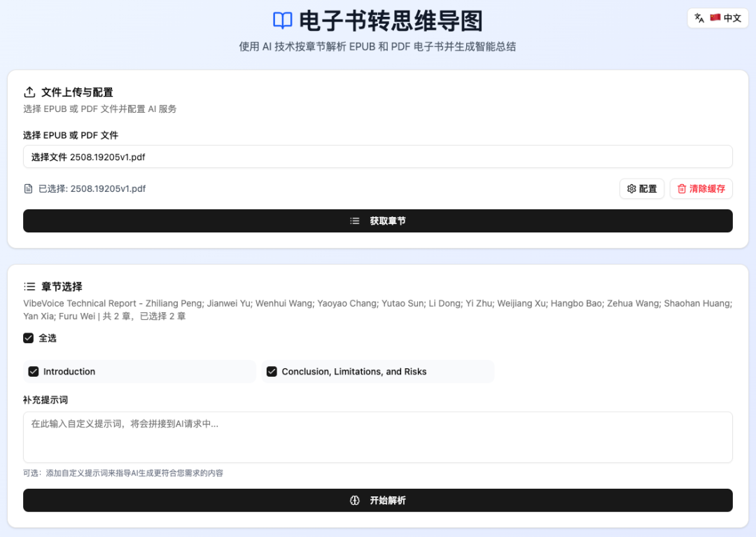Click the 清除缓存 button
Image resolution: width=756 pixels, height=537 pixels.
pos(701,188)
